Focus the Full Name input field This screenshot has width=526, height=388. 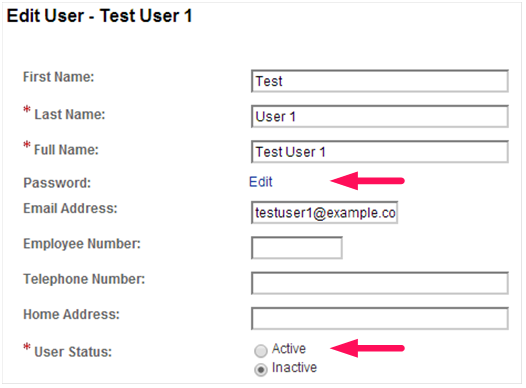[x=380, y=152]
